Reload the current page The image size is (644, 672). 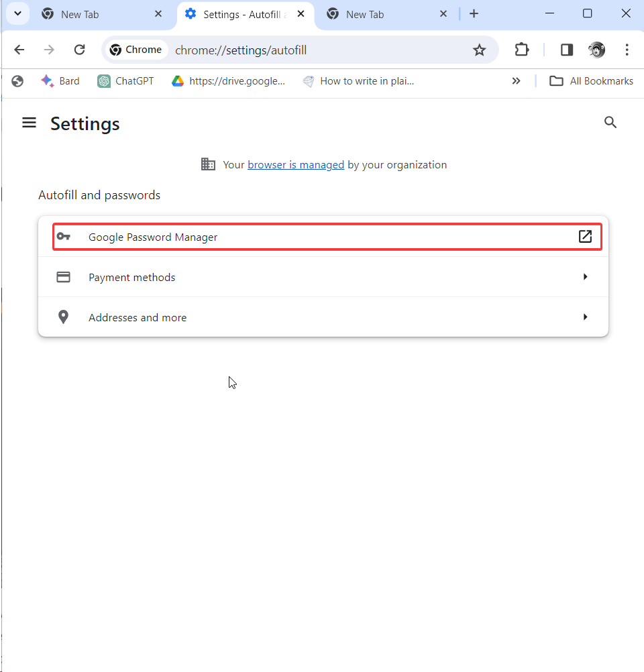coord(79,50)
